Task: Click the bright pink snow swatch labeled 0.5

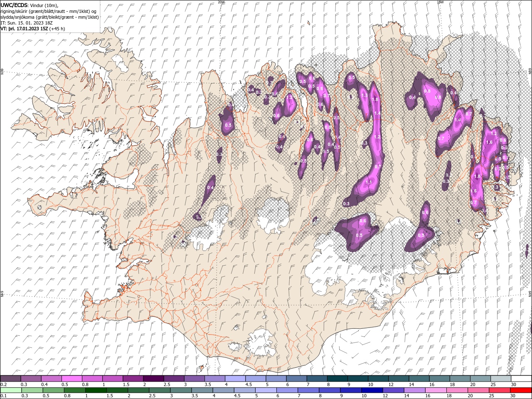Action: (72, 379)
